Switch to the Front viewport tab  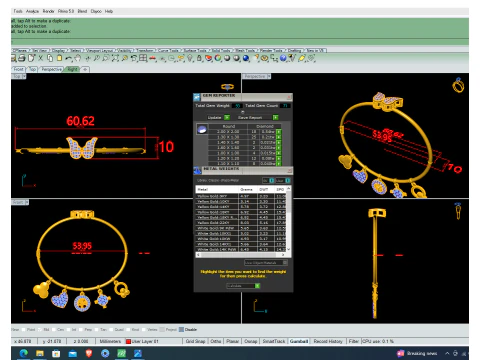(x=19, y=69)
